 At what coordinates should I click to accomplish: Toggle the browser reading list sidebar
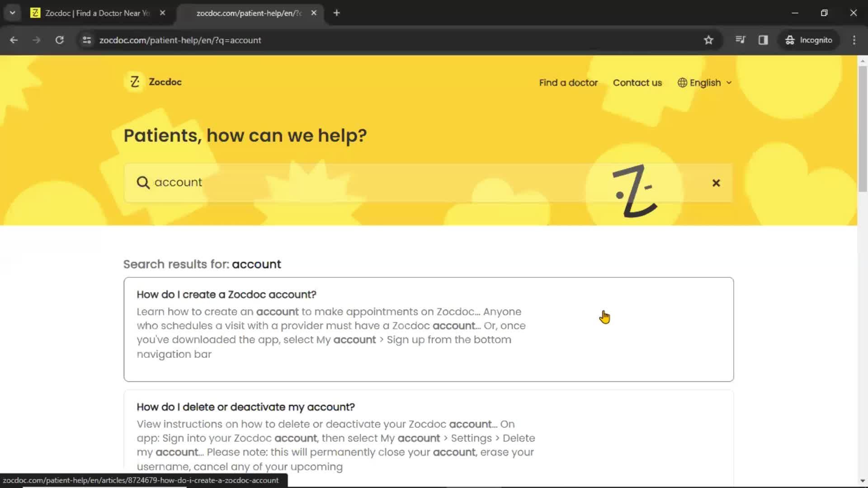click(764, 40)
